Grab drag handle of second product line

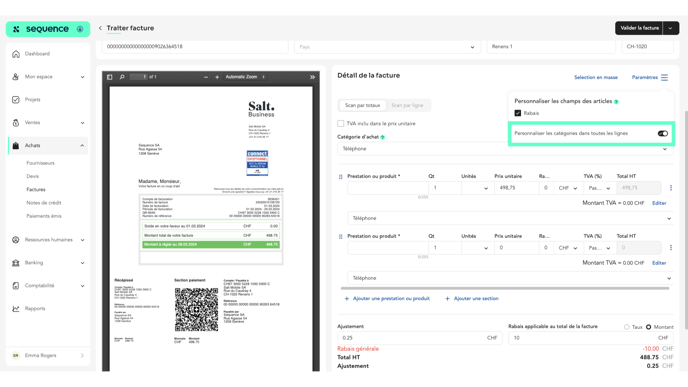[x=340, y=236]
